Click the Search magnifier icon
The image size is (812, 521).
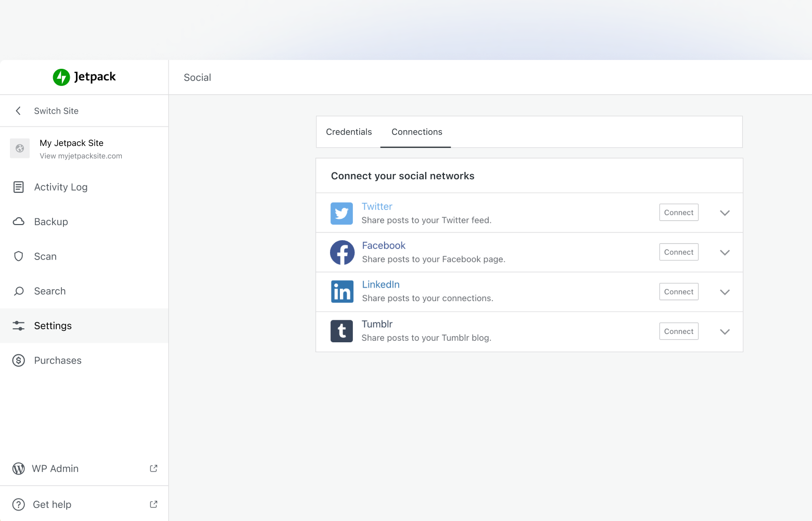click(x=19, y=291)
